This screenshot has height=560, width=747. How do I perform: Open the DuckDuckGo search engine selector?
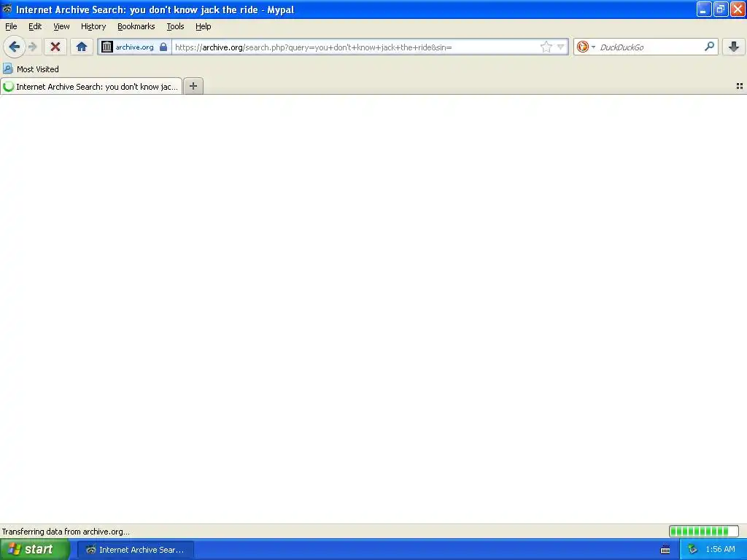[x=586, y=47]
